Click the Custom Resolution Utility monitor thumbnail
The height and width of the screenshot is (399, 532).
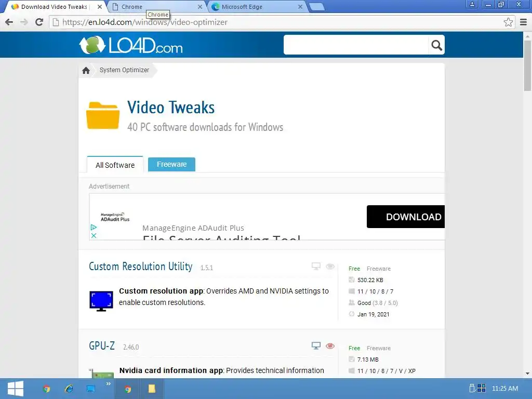click(101, 301)
